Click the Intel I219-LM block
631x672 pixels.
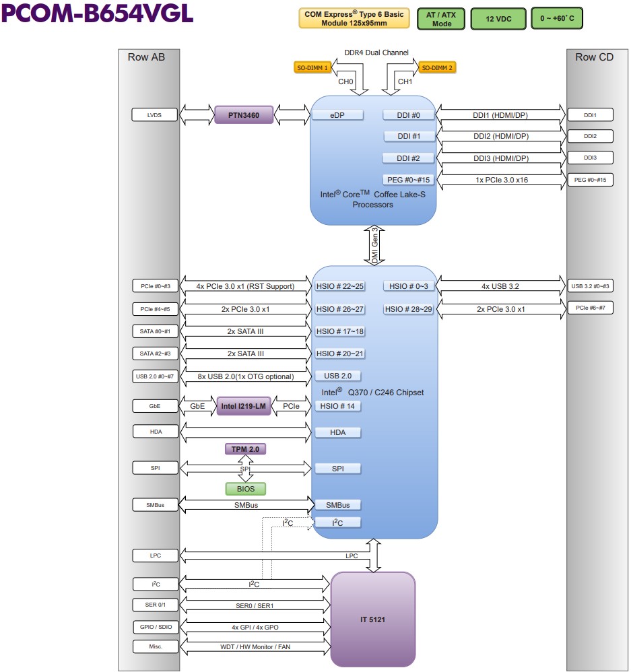click(244, 406)
